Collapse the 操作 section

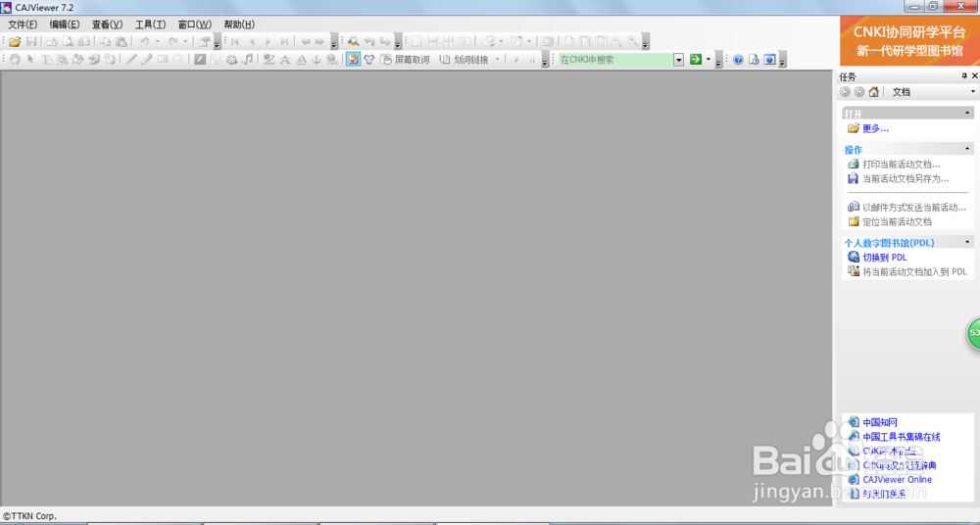[x=968, y=149]
